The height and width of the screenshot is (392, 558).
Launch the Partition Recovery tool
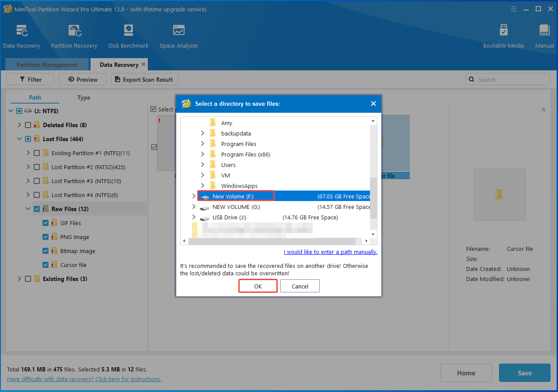click(74, 36)
